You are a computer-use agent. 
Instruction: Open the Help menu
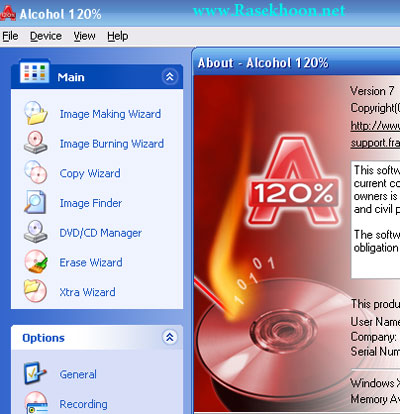click(x=118, y=36)
